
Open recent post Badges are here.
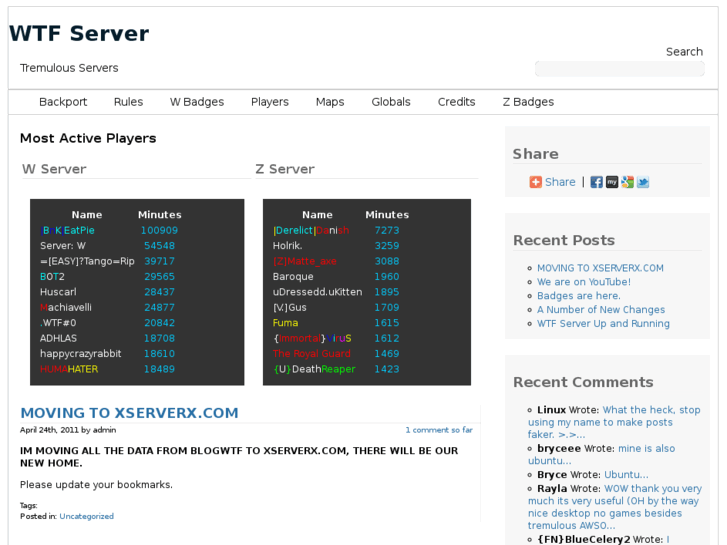click(579, 296)
